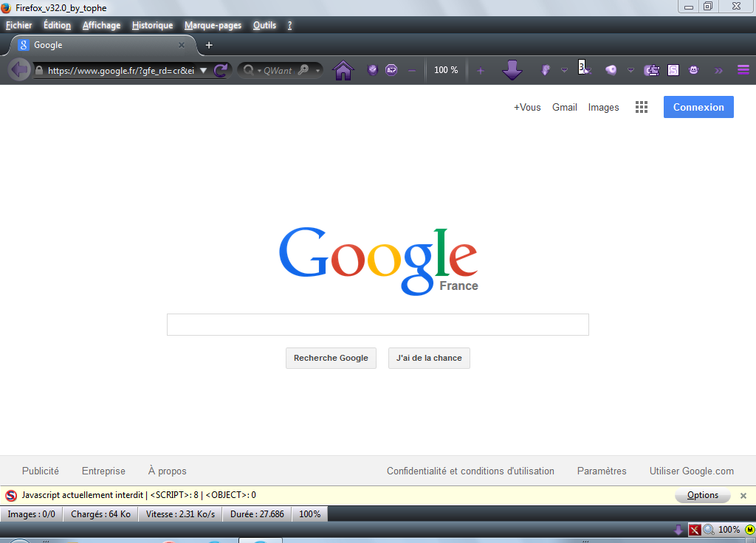The image size is (756, 543).
Task: Show more toolbar items with the double chevron
Action: click(x=718, y=71)
